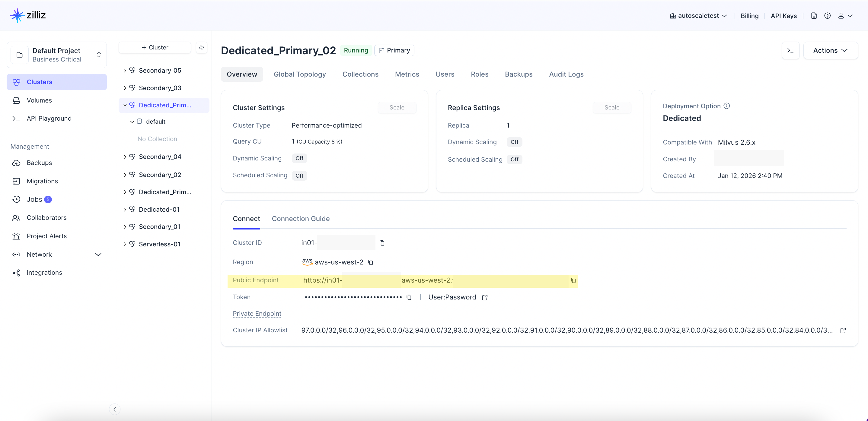This screenshot has height=421, width=868.
Task: Switch to the Connection Guide tab
Action: [301, 219]
